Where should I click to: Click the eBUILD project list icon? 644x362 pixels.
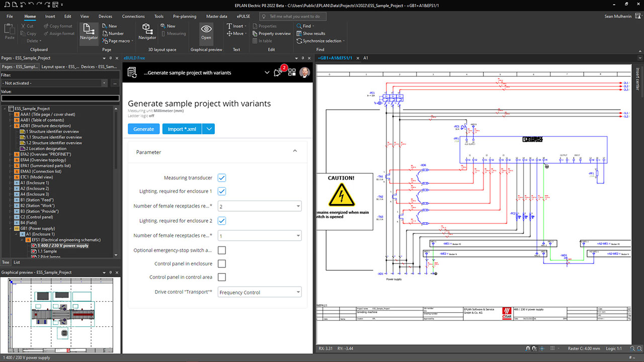[x=132, y=72]
